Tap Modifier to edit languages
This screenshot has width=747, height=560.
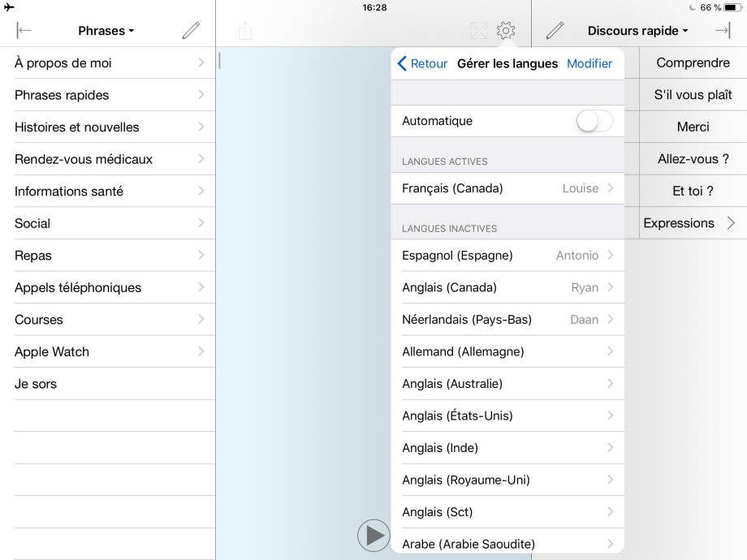(x=589, y=63)
